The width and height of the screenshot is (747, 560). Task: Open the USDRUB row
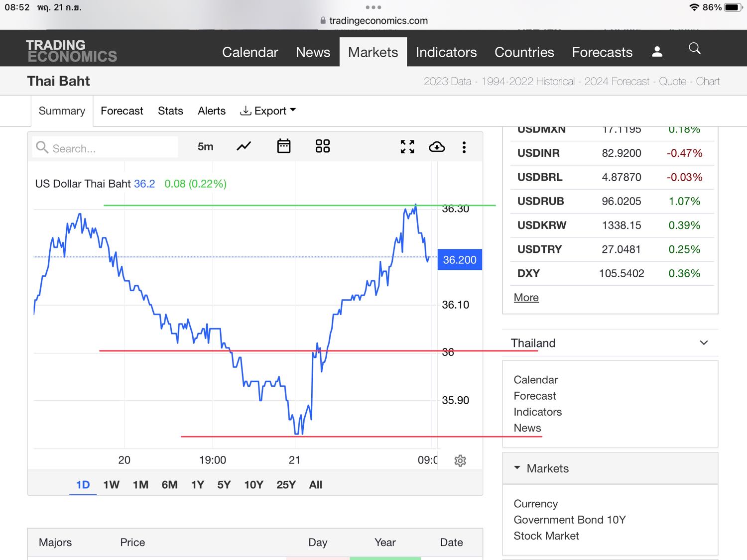point(612,201)
